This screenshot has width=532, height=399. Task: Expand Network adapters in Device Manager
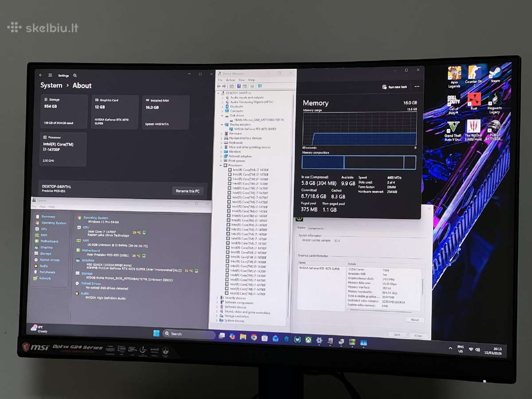pyautogui.click(x=221, y=156)
